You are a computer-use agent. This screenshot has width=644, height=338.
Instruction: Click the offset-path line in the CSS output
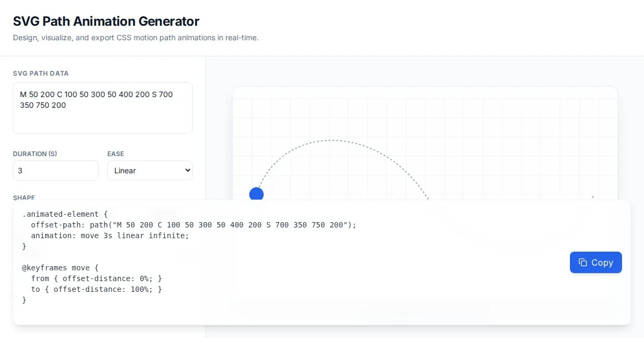(193, 225)
